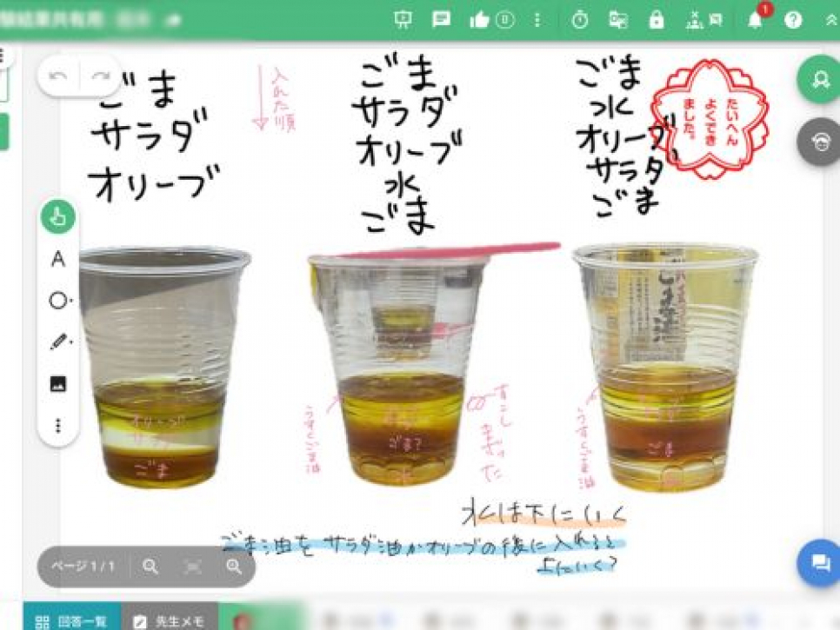Open the comment message icon
The height and width of the screenshot is (630, 840).
442,20
